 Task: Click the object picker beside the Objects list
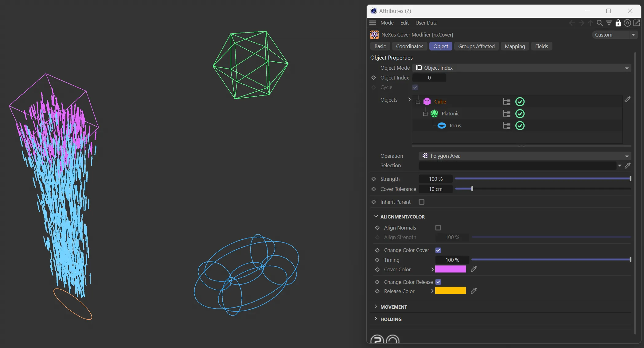tap(628, 99)
